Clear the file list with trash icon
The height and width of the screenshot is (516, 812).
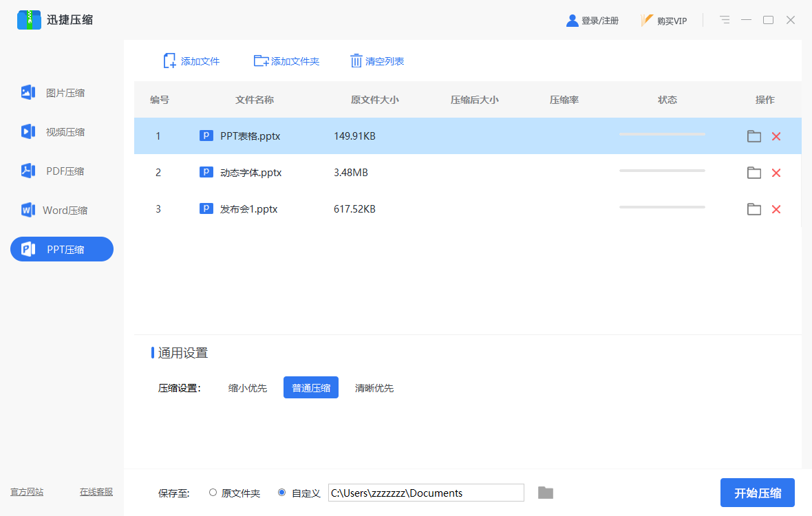[356, 61]
